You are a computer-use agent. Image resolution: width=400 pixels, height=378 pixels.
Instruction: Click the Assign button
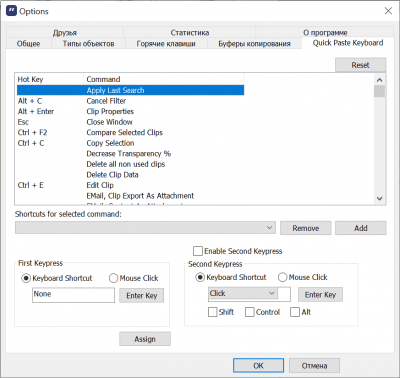coord(145,339)
